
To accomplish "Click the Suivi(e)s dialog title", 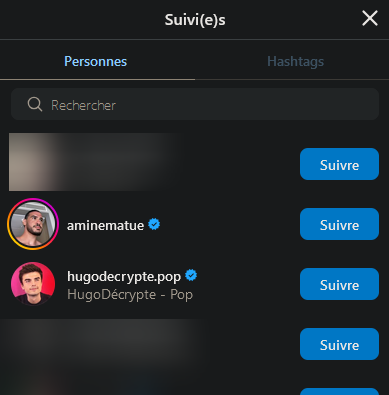I will pos(195,20).
